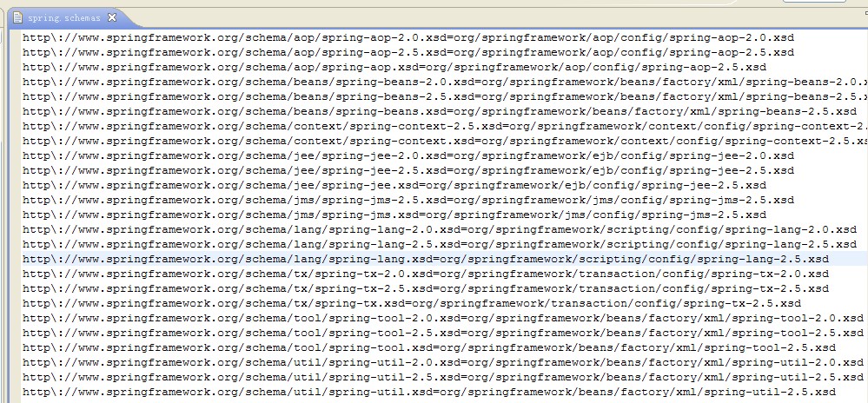This screenshot has height=403, width=868.
Task: Click the line keyed by unversioned spring-jms.xsd
Action: [x=394, y=215]
